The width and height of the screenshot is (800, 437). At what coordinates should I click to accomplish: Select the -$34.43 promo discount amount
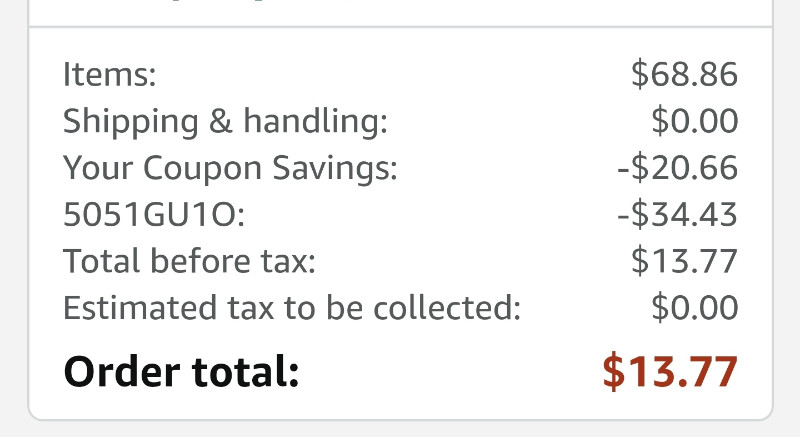[x=678, y=214]
